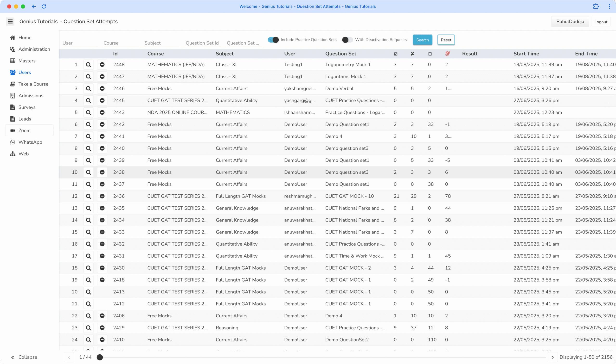
Task: Click the page reload icon
Action: pyautogui.click(x=44, y=6)
